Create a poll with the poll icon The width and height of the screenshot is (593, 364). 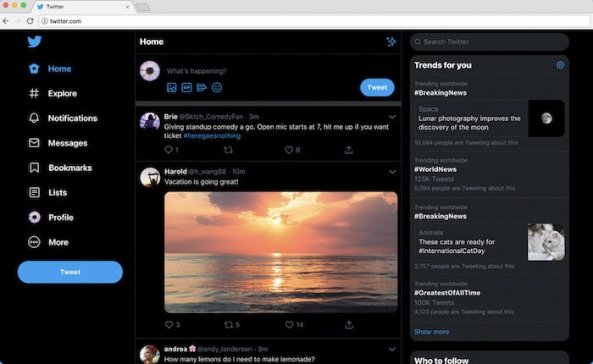pos(202,88)
